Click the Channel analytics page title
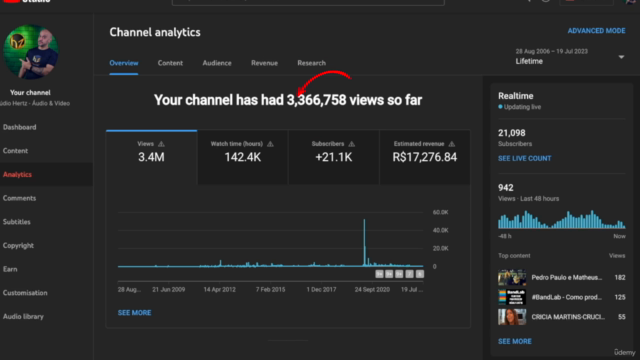640x360 pixels. pos(155,32)
